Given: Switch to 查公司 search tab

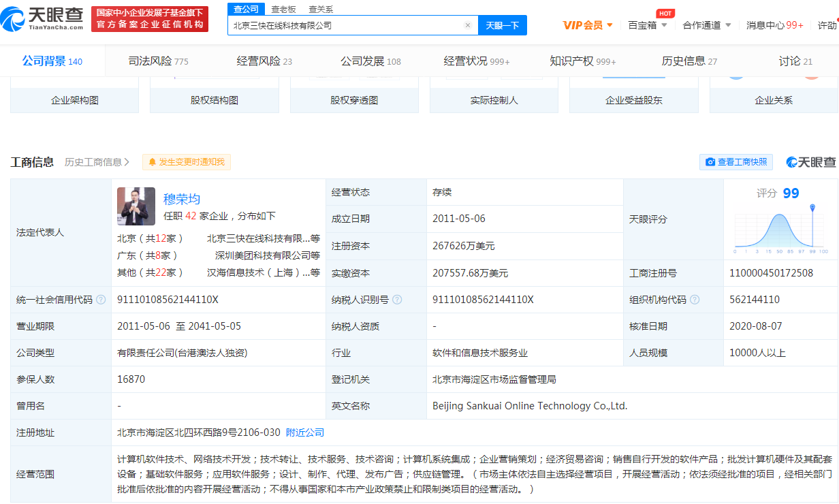Looking at the screenshot, I should [x=246, y=9].
